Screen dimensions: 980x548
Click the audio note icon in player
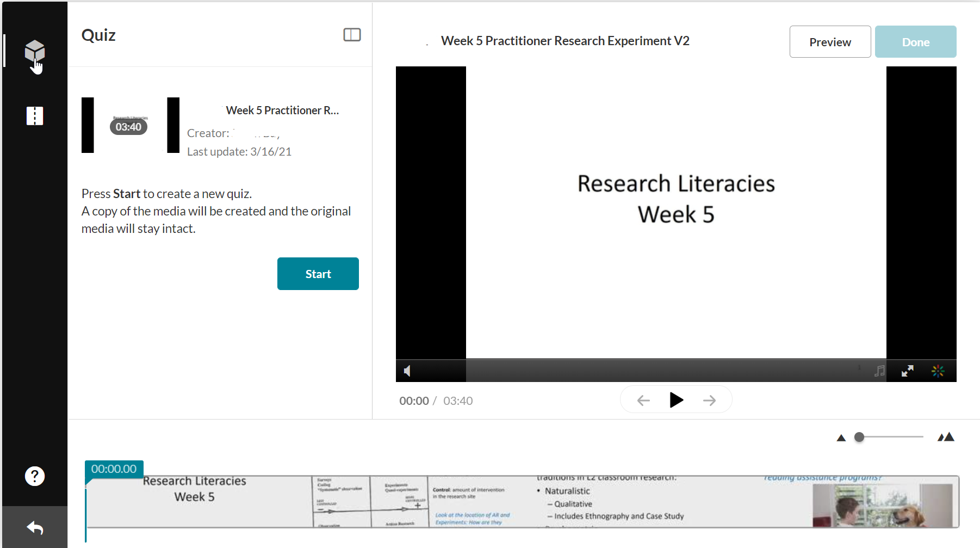pyautogui.click(x=879, y=371)
